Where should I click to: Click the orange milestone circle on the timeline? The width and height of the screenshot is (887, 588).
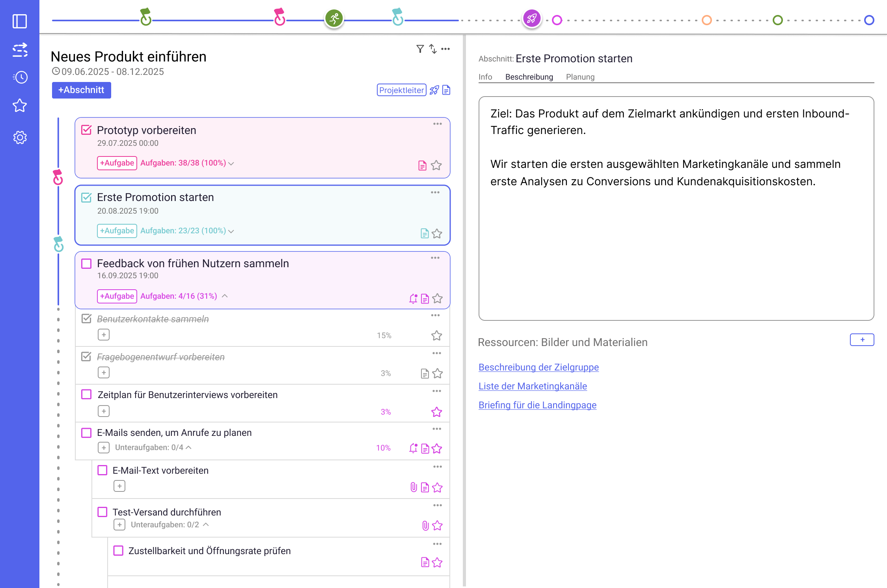point(707,20)
